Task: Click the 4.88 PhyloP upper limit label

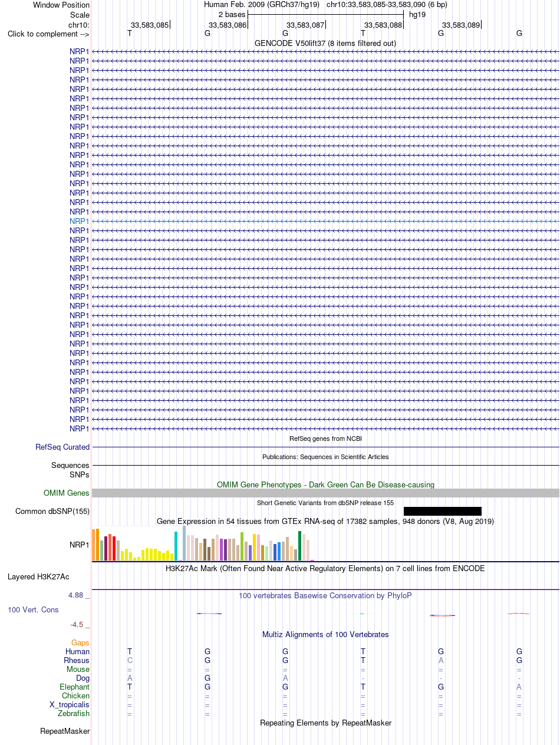Action: point(79,595)
